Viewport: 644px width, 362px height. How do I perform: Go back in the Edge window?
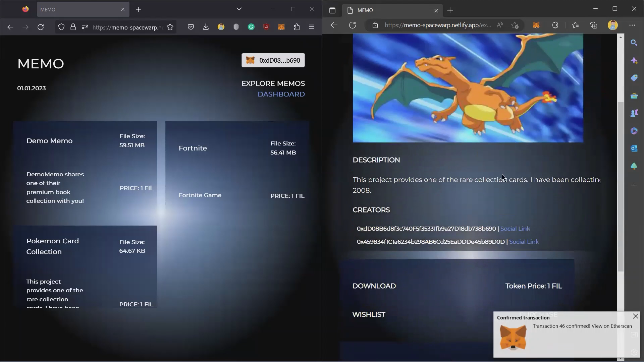tap(334, 25)
